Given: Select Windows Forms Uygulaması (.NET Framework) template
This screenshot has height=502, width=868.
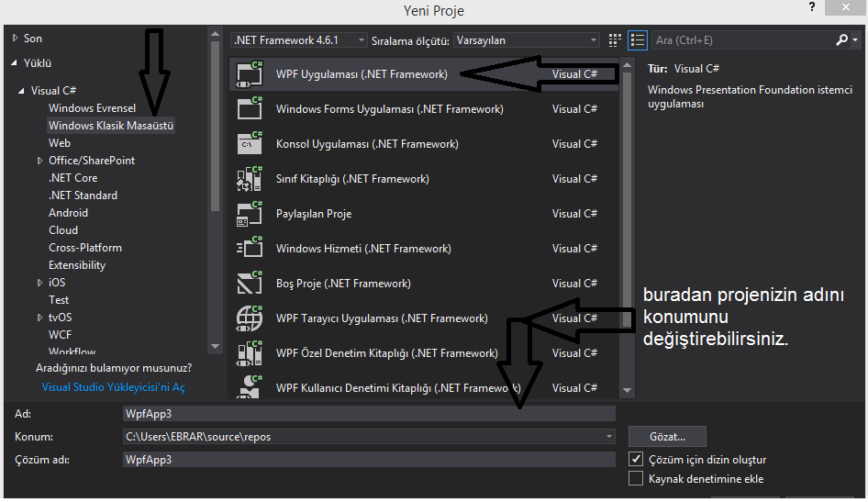Looking at the screenshot, I should pyautogui.click(x=424, y=109).
